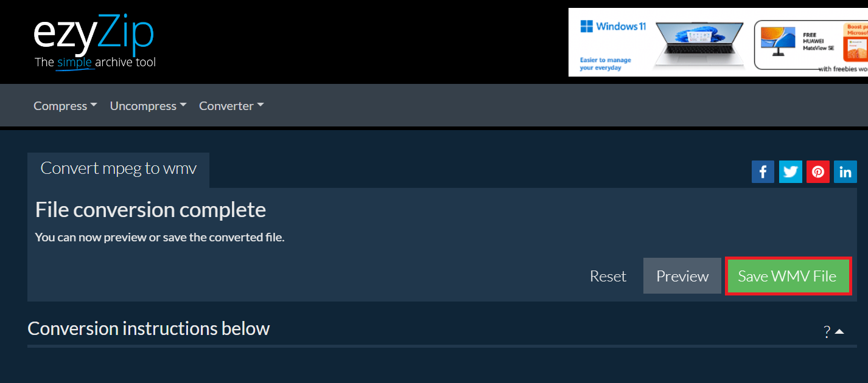
Task: Click the Windows 11 logo in ad
Action: pyautogui.click(x=612, y=27)
